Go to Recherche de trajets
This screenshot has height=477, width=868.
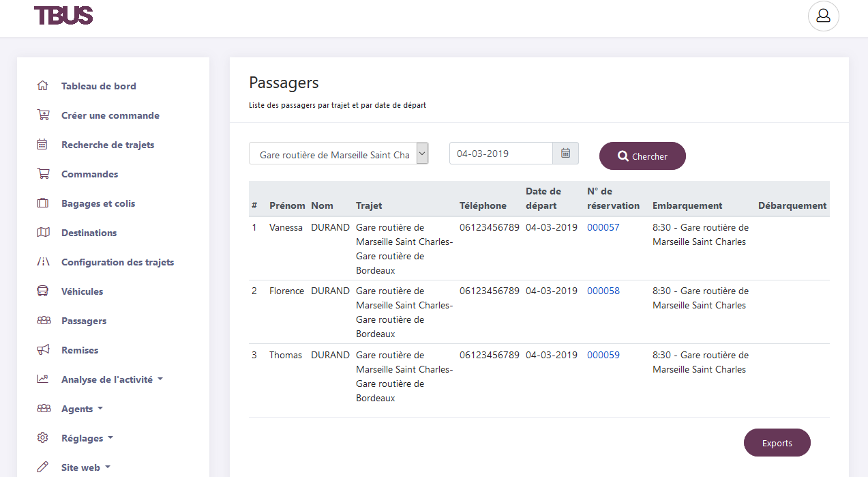pos(108,145)
